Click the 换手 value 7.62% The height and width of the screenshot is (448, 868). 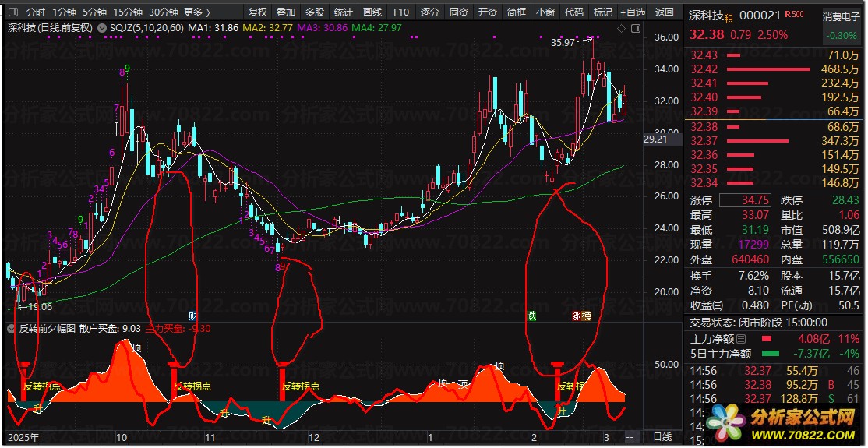point(752,276)
